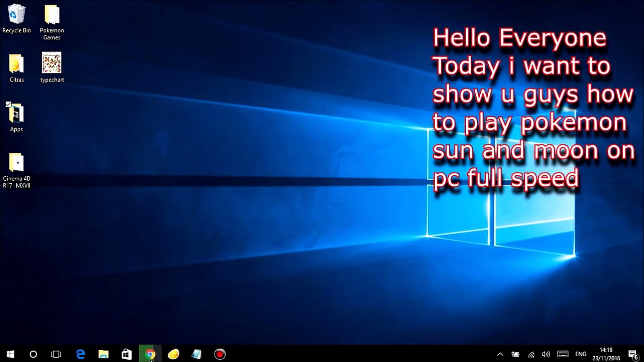The width and height of the screenshot is (644, 362).
Task: Click the Cortana search circle
Action: 33,354
